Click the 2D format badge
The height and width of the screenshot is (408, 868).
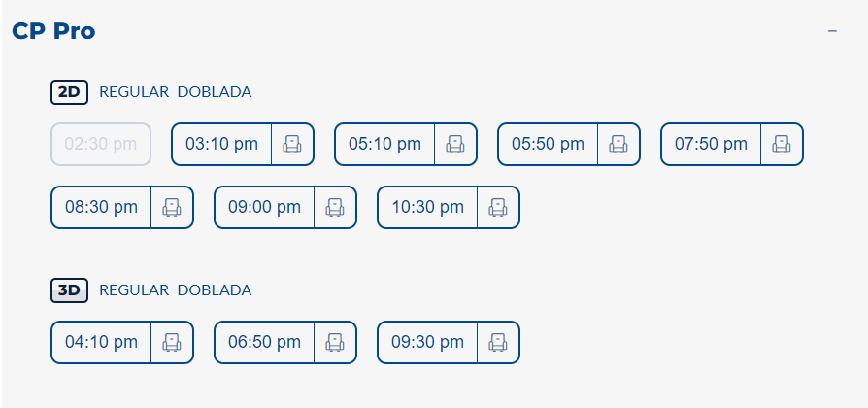point(69,92)
